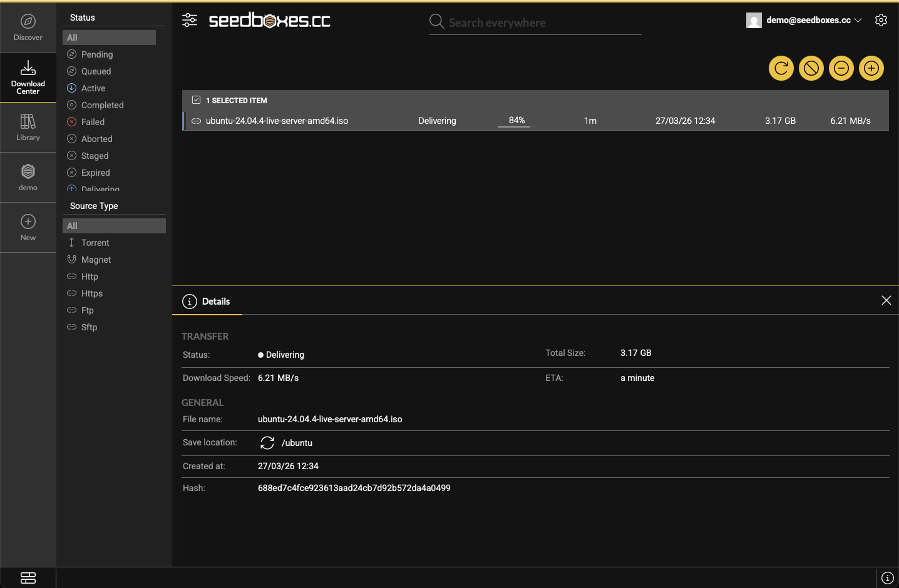Open Discover from the sidebar
Image resolution: width=899 pixels, height=588 pixels.
point(28,28)
